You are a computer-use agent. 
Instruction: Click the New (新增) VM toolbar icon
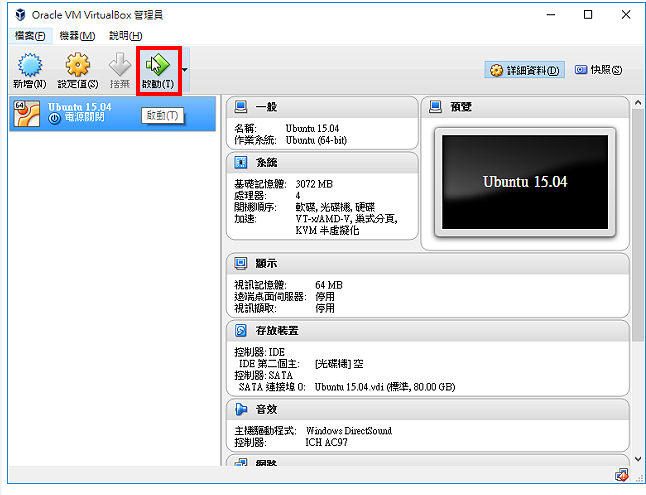(x=30, y=65)
